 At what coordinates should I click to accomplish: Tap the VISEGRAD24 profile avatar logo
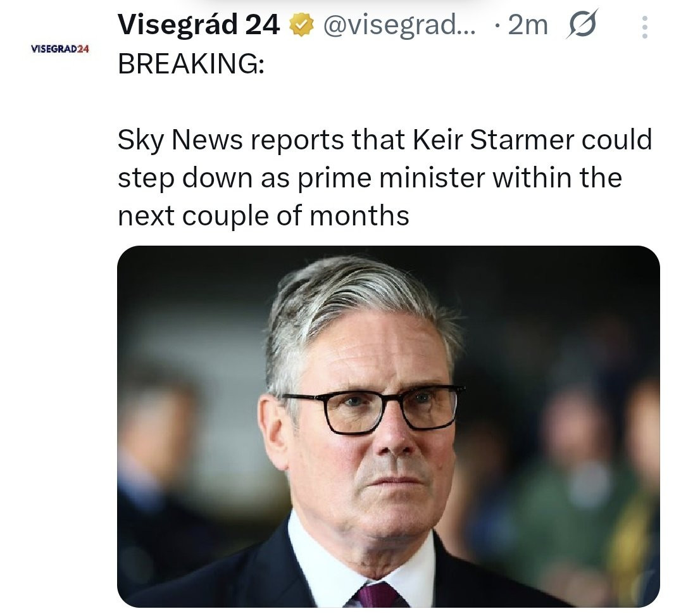(60, 49)
